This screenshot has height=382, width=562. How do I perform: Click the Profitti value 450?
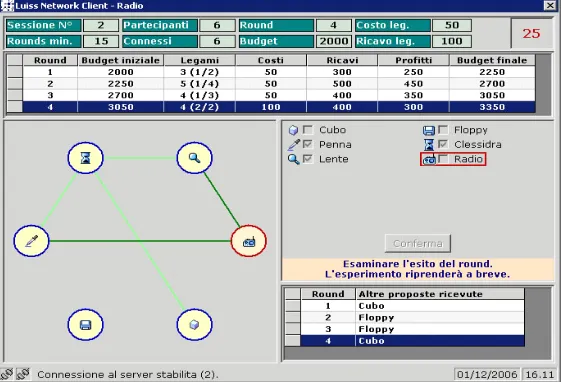tap(414, 83)
